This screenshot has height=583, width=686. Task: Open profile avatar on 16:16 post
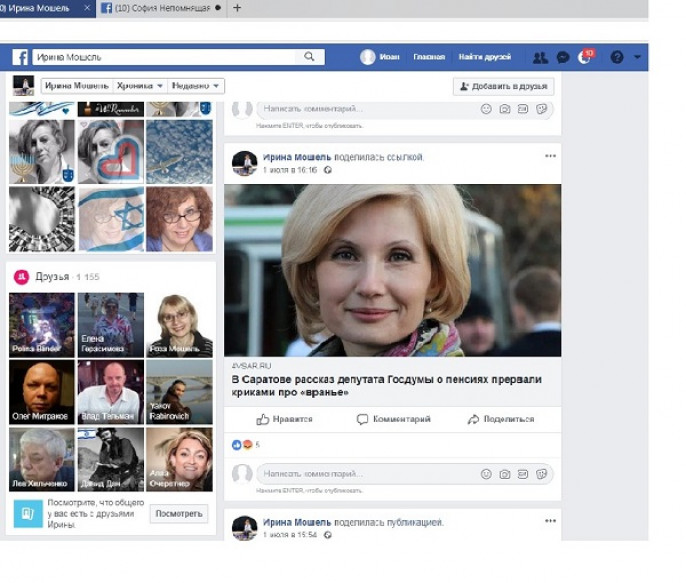[x=244, y=163]
